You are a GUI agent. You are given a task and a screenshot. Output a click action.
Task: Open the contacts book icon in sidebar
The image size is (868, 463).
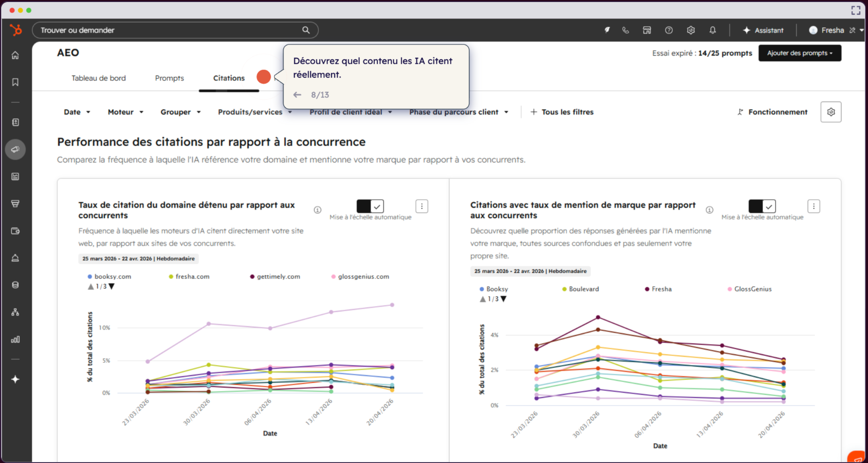coord(15,122)
